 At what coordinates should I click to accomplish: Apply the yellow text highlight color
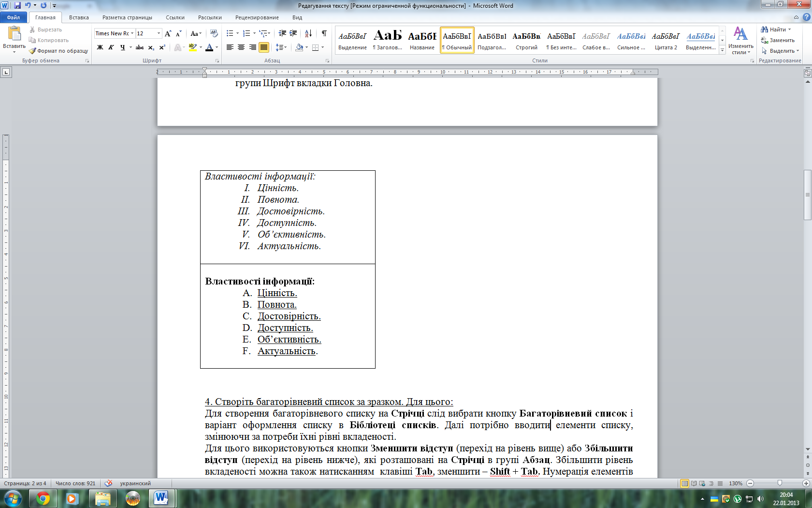coord(192,47)
